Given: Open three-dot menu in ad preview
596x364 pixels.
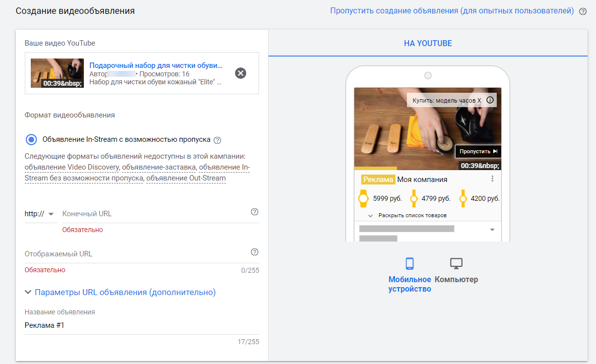Looking at the screenshot, I should [x=492, y=179].
